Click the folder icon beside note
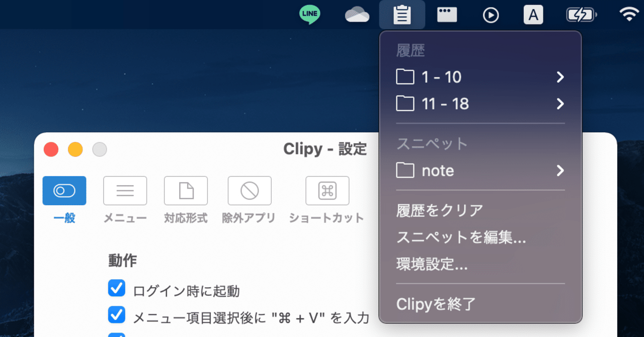 tap(405, 171)
